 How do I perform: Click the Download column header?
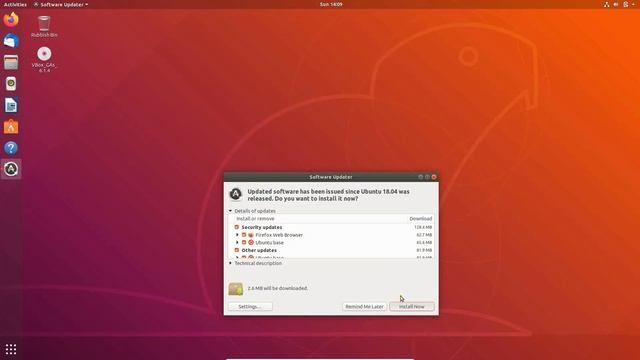pyautogui.click(x=420, y=219)
